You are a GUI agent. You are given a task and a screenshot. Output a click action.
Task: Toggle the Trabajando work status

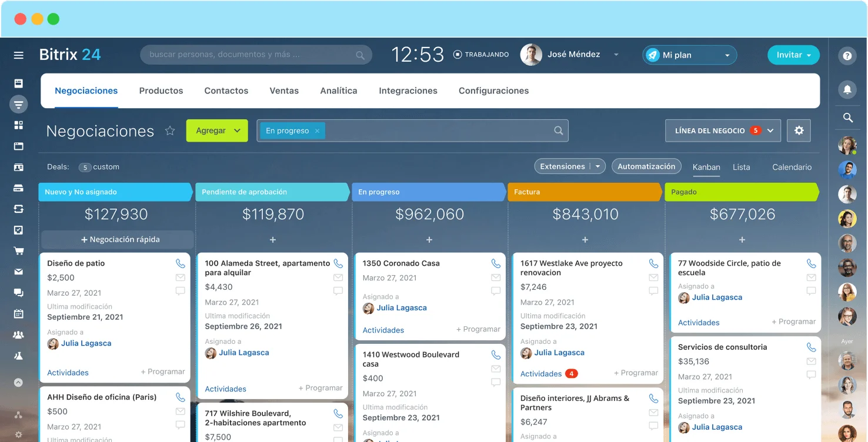[x=481, y=55]
